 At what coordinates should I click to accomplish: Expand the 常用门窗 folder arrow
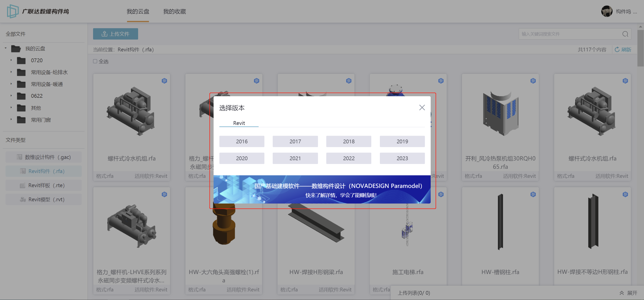[x=11, y=119]
